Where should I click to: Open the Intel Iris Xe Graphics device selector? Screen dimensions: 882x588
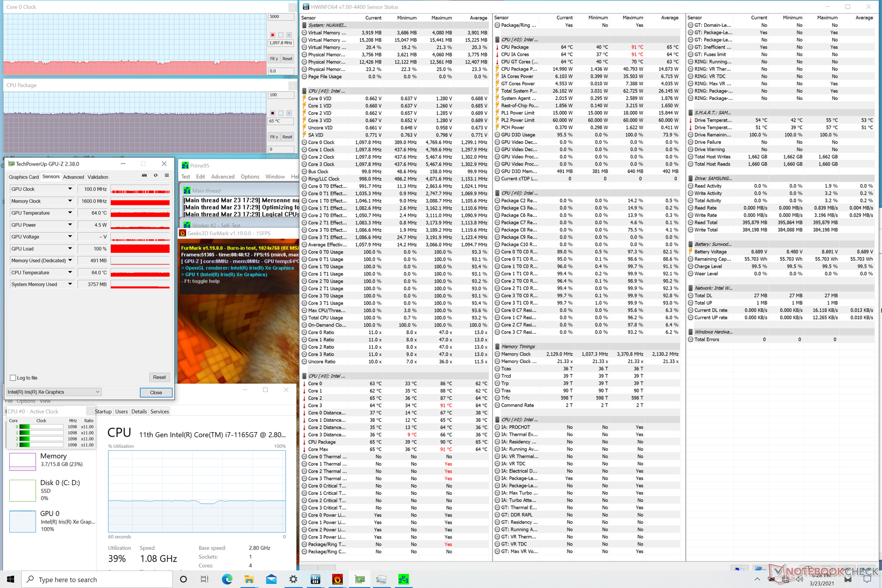(x=54, y=392)
